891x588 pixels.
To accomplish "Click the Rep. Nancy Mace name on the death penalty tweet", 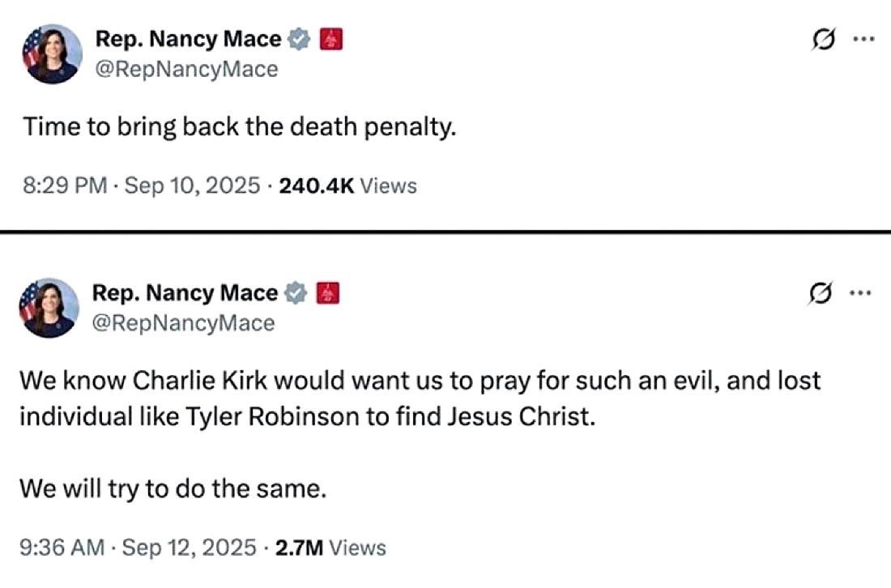I will pos(188,39).
